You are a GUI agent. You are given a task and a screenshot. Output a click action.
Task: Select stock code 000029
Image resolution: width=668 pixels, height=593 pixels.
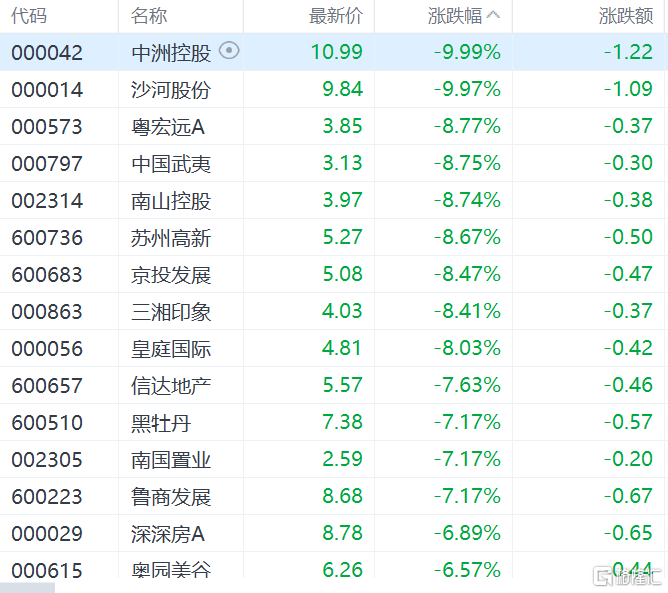47,534
